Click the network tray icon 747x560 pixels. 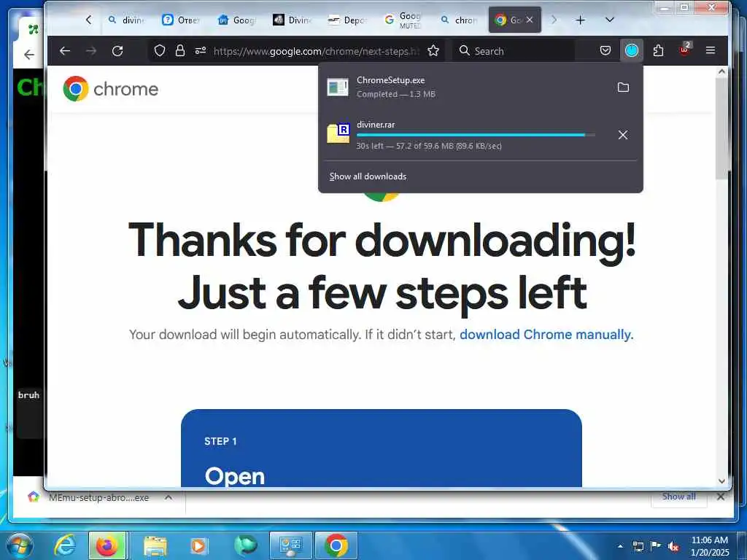[x=638, y=546]
